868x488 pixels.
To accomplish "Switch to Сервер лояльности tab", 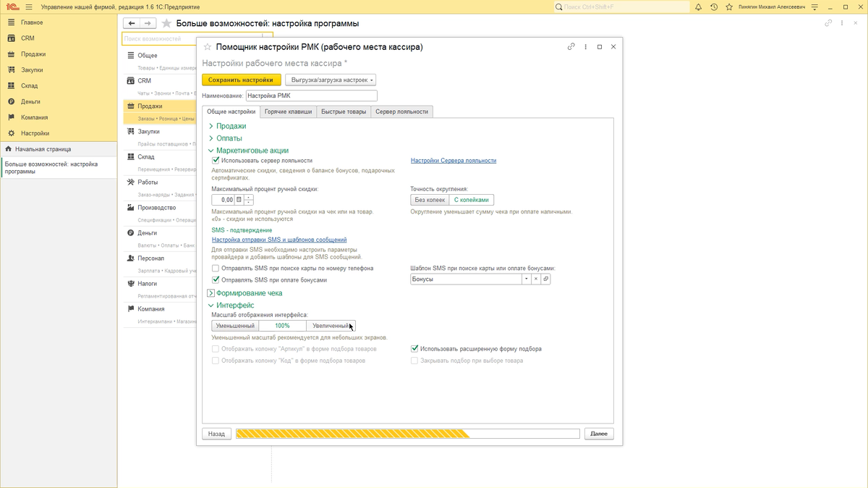I will pos(402,112).
